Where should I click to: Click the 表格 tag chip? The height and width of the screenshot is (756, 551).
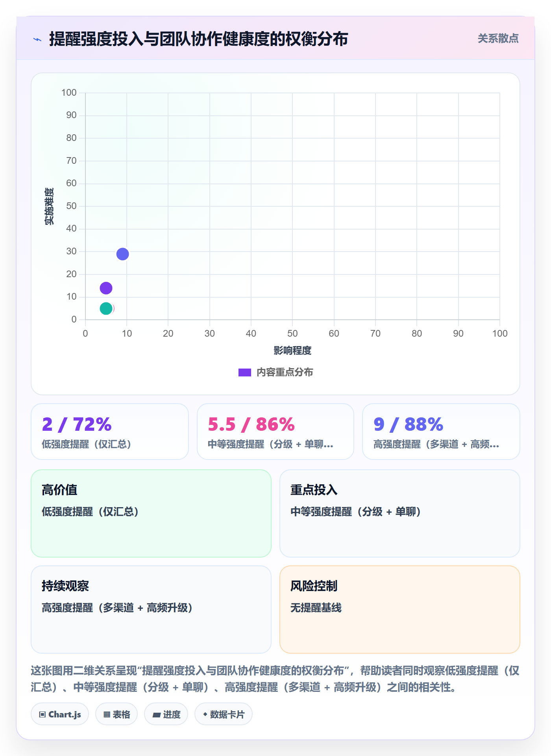(116, 714)
